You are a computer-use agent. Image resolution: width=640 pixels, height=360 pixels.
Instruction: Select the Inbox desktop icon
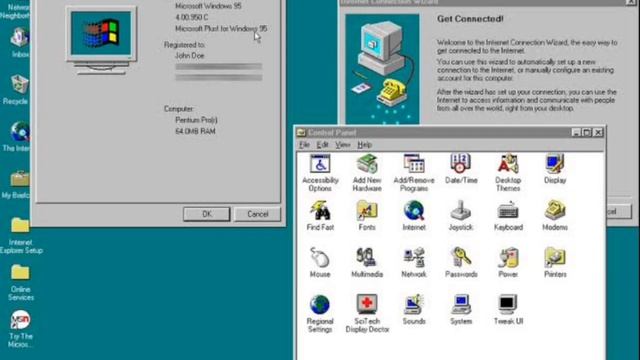pyautogui.click(x=19, y=42)
